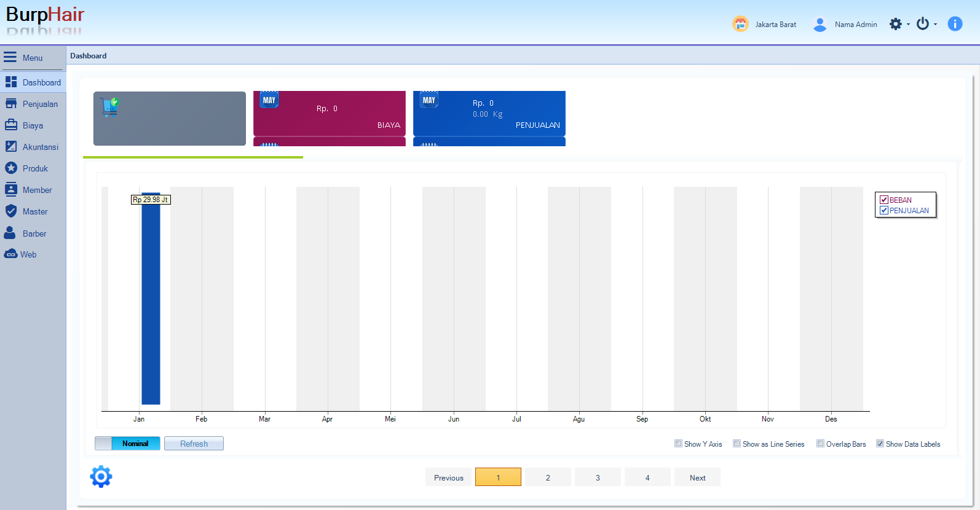Enable Show Y Axis checkbox
The width and height of the screenshot is (980, 510).
point(678,444)
